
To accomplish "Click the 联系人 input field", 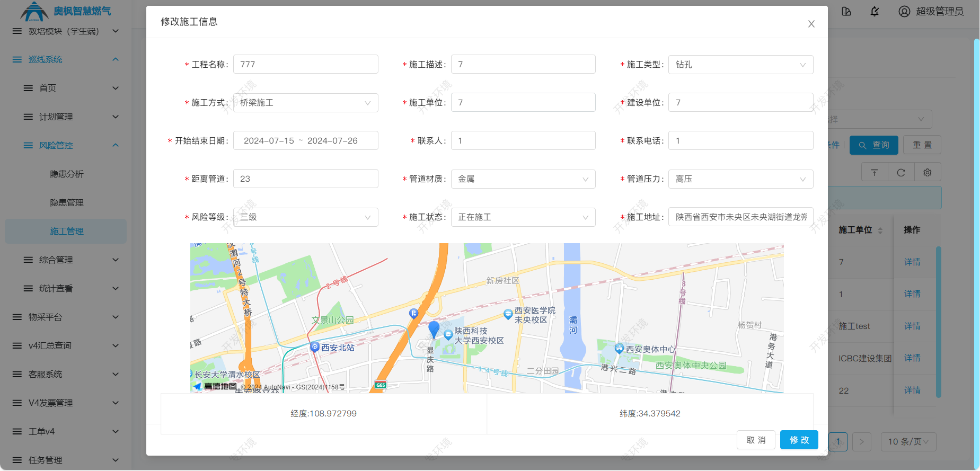I will click(523, 141).
